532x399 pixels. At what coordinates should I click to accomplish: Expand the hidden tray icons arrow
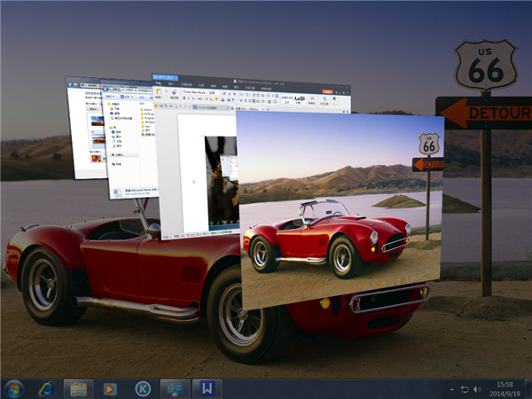(450, 388)
